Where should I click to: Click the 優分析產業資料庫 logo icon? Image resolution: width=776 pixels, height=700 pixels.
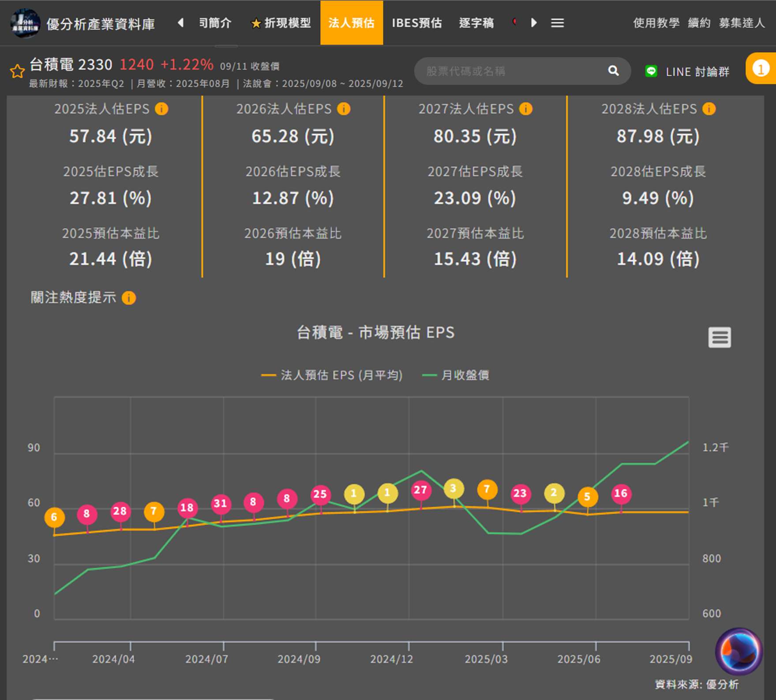click(25, 23)
